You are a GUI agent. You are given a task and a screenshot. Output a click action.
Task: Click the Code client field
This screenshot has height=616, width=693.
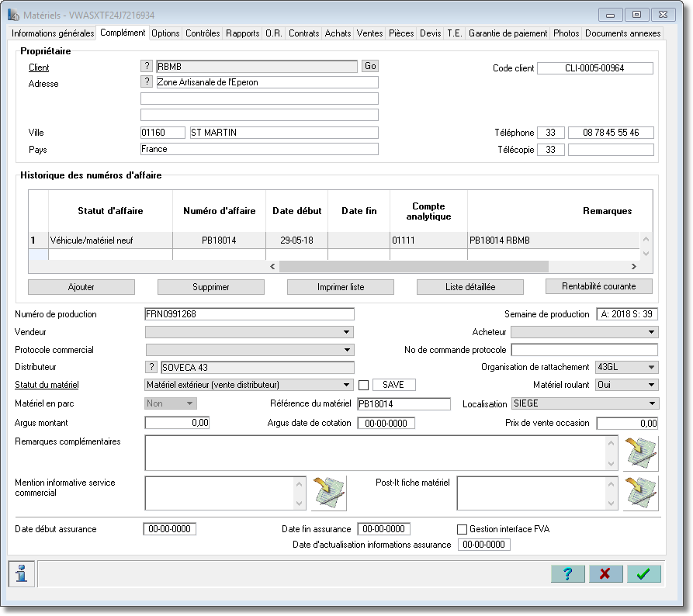click(595, 68)
